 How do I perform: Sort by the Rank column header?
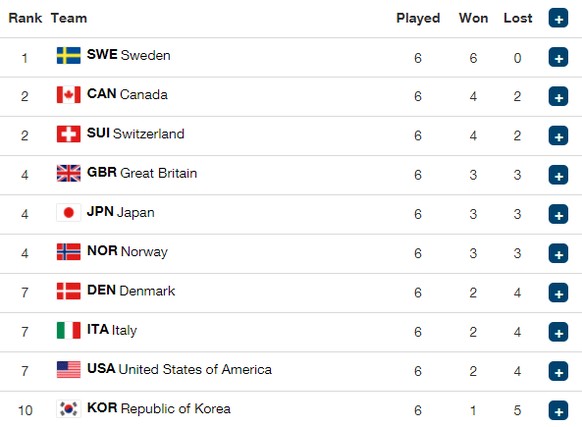tap(25, 18)
